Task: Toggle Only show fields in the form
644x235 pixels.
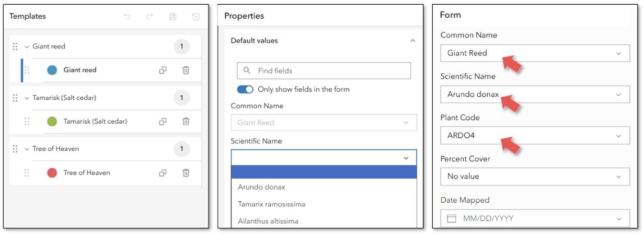Action: [245, 89]
